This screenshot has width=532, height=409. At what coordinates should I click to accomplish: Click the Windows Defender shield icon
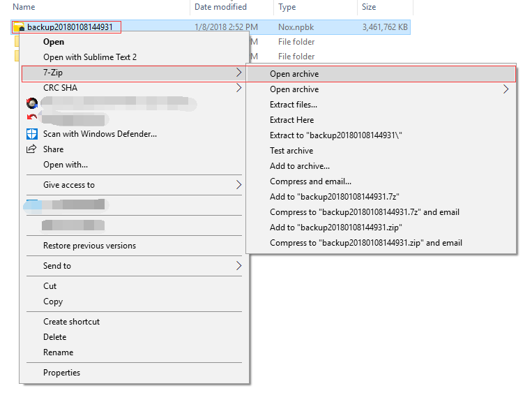pyautogui.click(x=31, y=134)
